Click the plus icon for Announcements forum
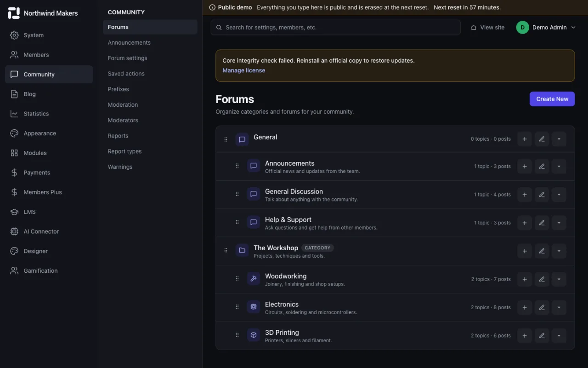 pos(525,167)
